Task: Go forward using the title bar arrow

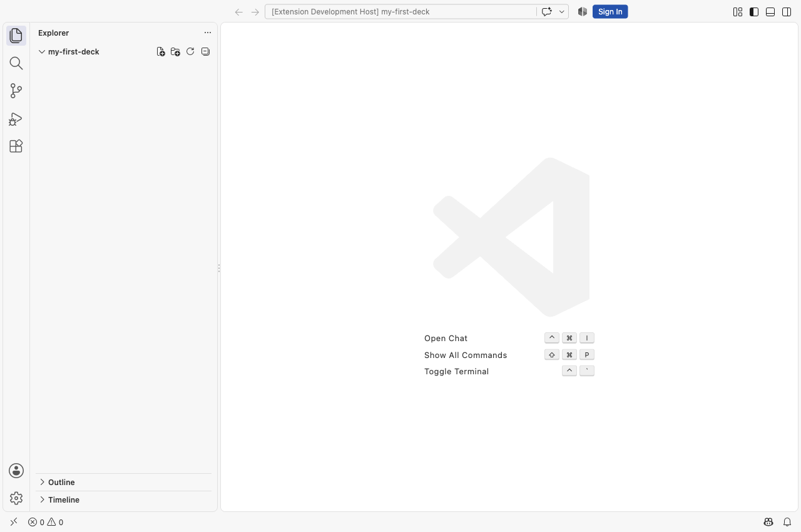Action: coord(255,12)
